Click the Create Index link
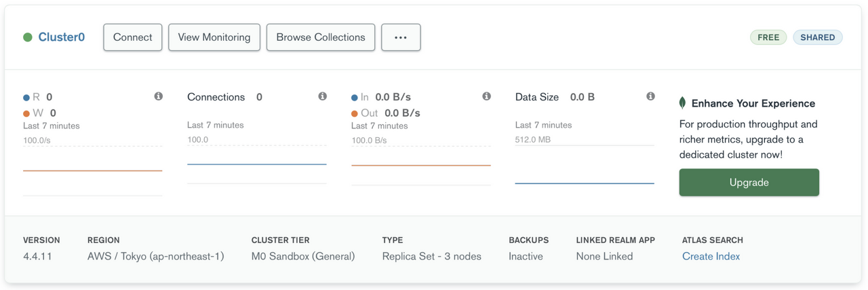This screenshot has height=290, width=868. [x=711, y=256]
